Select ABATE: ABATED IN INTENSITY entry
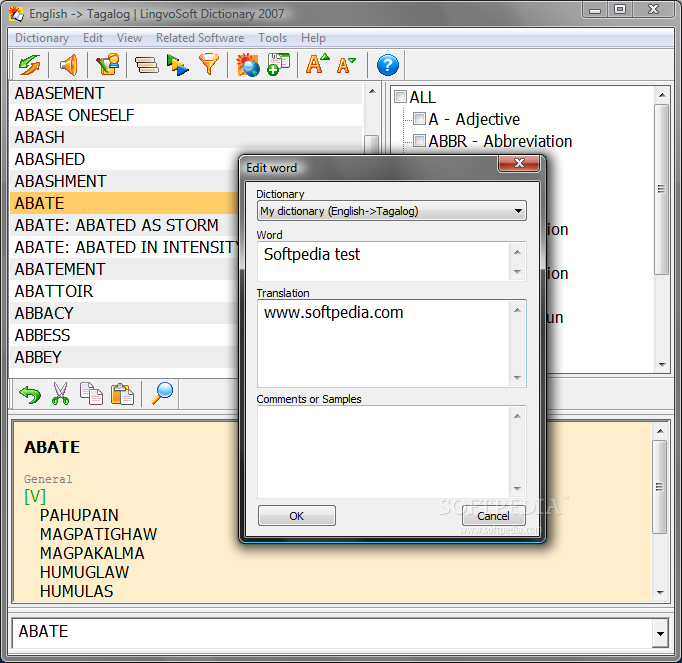 [124, 247]
